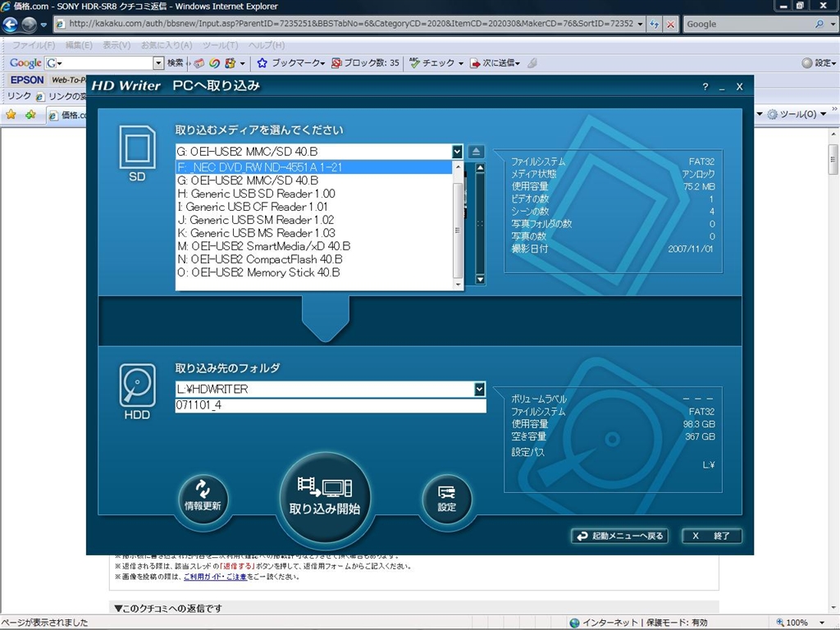Select N: OEI-USB2 CompactFlash entry
The image size is (840, 630).
click(314, 259)
